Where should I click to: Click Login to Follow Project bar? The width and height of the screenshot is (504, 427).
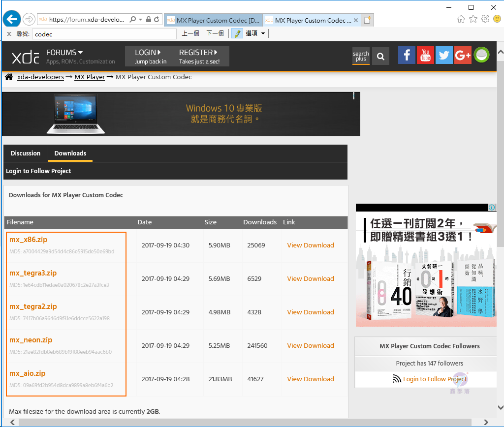tap(38, 171)
